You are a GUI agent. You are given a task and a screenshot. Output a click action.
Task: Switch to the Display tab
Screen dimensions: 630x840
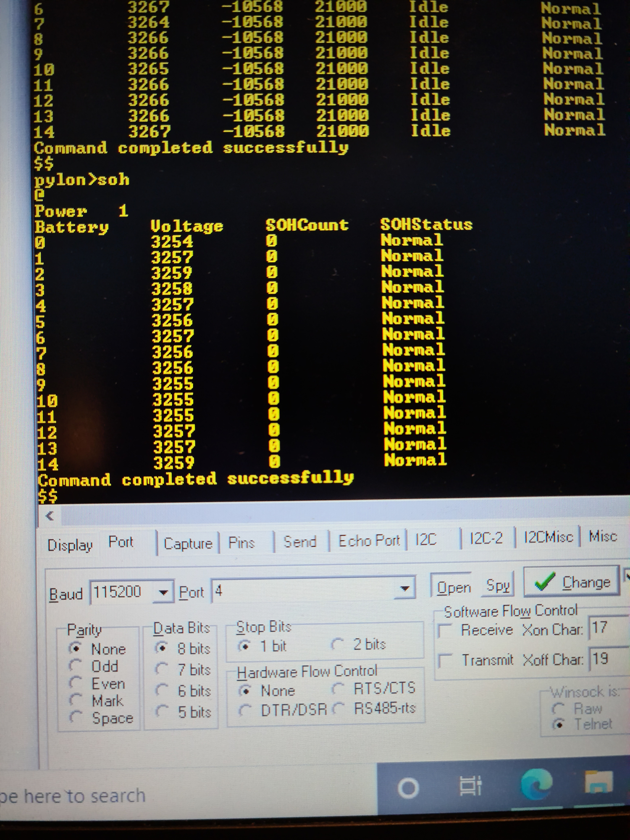pyautogui.click(x=70, y=545)
